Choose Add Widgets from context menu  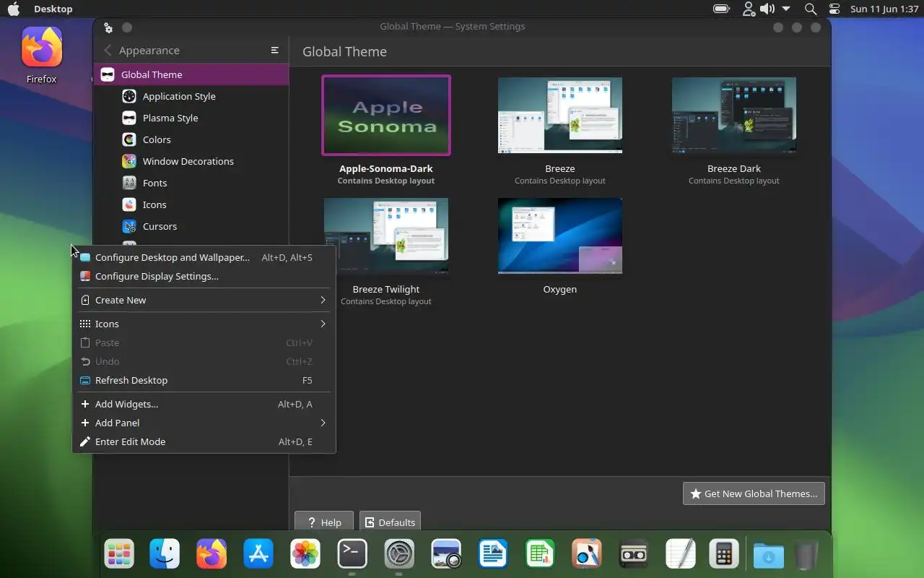pos(204,404)
